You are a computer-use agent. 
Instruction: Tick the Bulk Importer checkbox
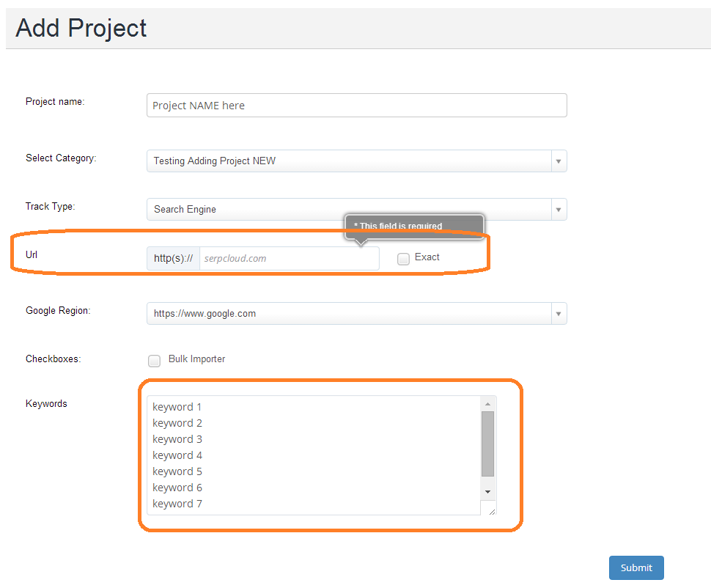pos(155,361)
